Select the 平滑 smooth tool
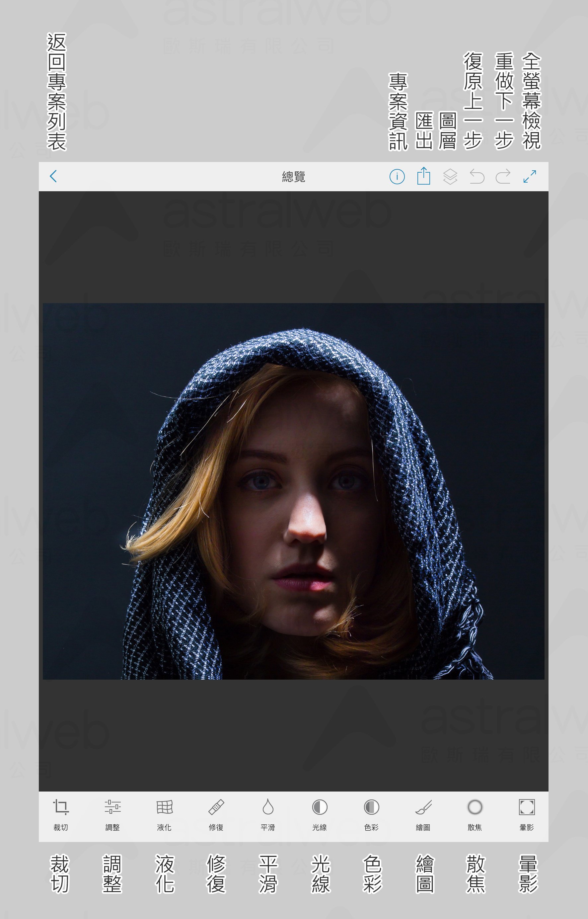This screenshot has width=588, height=919. 268,815
